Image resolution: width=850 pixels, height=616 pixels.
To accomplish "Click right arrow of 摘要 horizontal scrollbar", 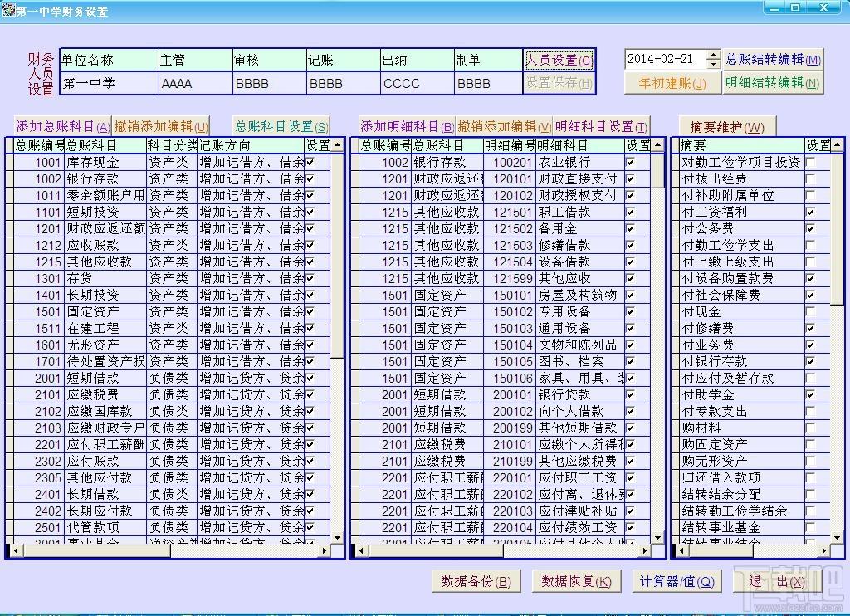I will pos(824,550).
